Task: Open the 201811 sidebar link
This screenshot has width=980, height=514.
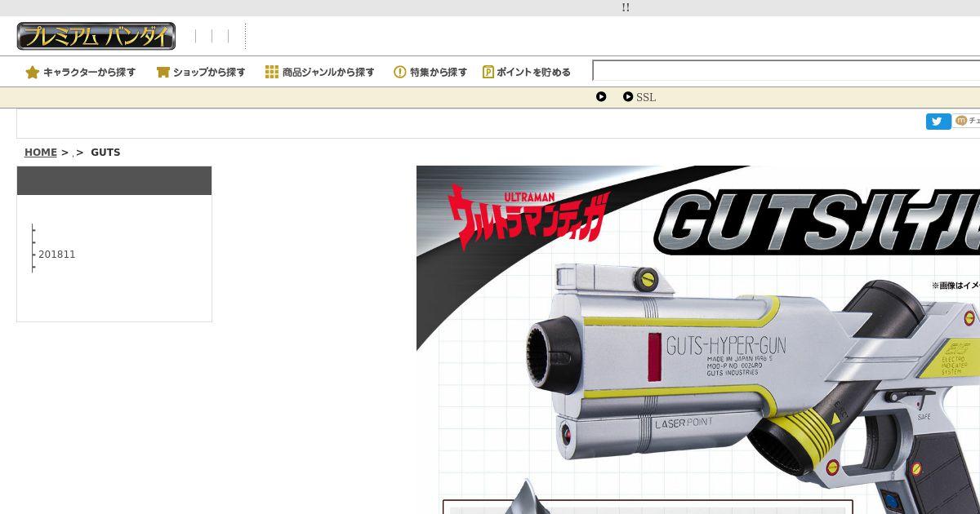Action: 57,255
